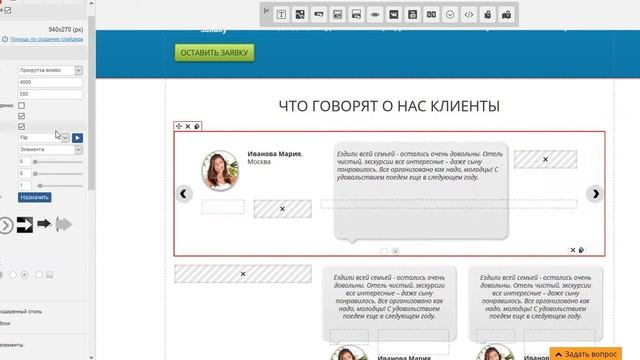Toggle the checkbox at top of left panel

pos(7,10)
